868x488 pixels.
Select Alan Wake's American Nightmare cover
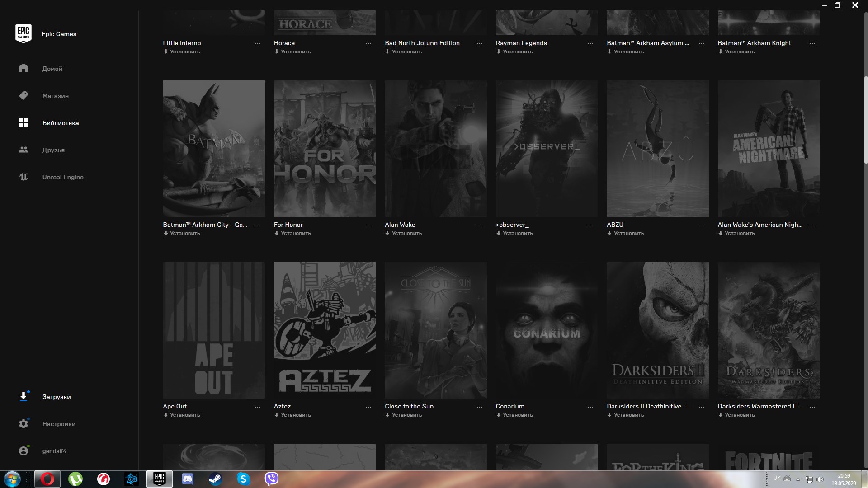click(769, 149)
